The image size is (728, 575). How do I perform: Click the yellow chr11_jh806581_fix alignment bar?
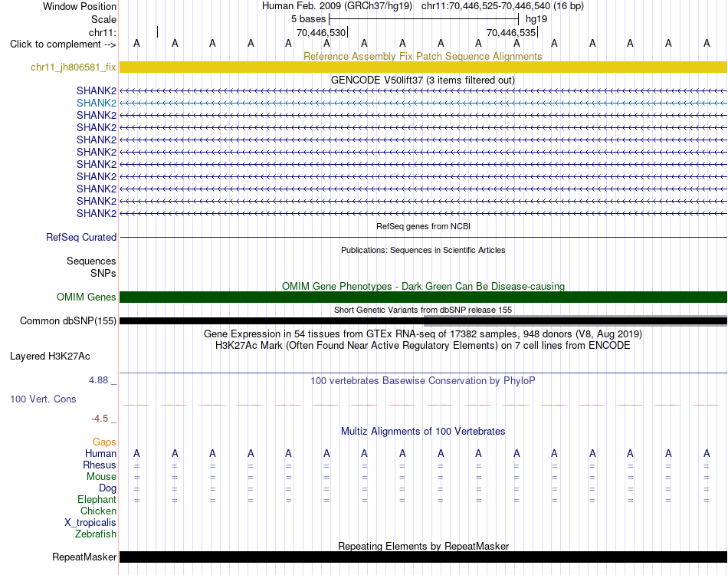pyautogui.click(x=423, y=67)
